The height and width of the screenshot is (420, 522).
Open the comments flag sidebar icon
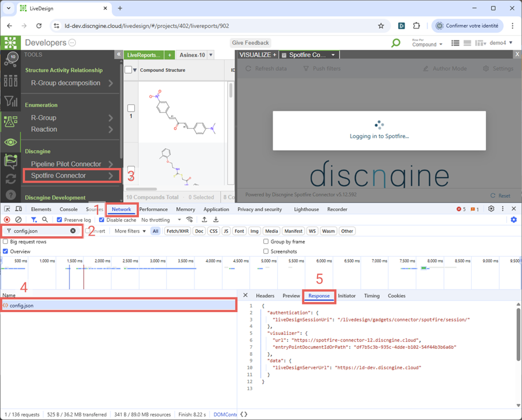click(11, 162)
